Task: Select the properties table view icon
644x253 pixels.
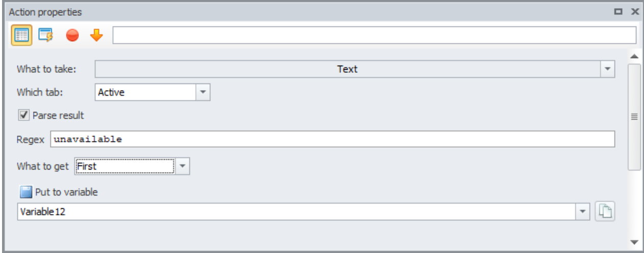Action: [x=21, y=35]
